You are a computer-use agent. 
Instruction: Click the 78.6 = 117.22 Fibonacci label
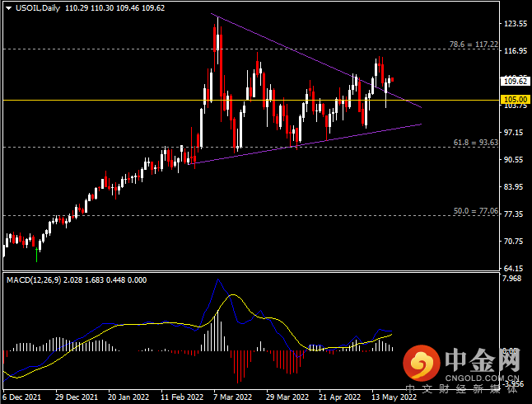tap(474, 44)
